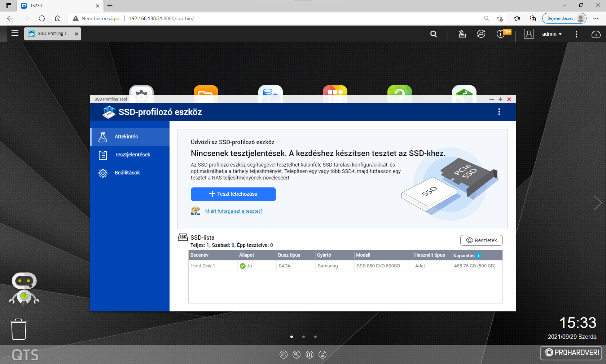The image size is (606, 364).
Task: Click the Kapacitás info icon
Action: 478,256
